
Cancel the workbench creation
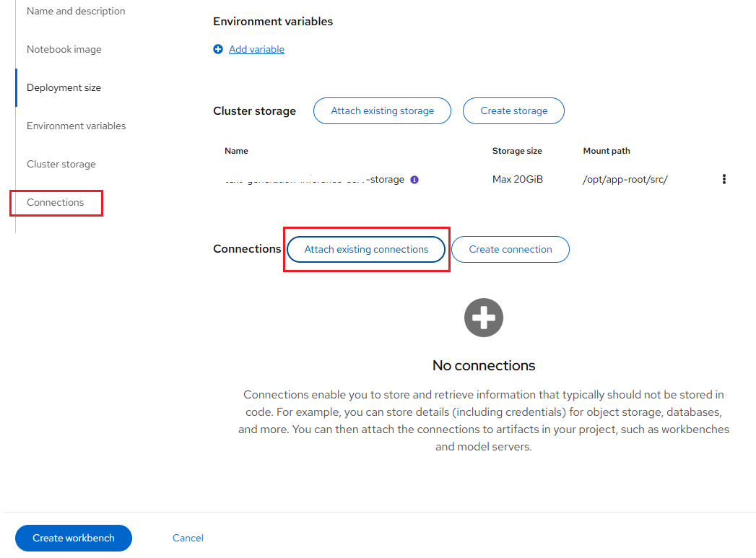[188, 539]
